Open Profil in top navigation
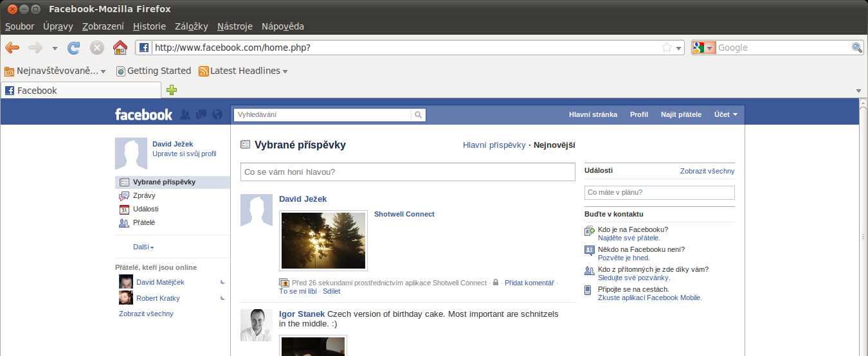This screenshot has width=868, height=356. [639, 114]
